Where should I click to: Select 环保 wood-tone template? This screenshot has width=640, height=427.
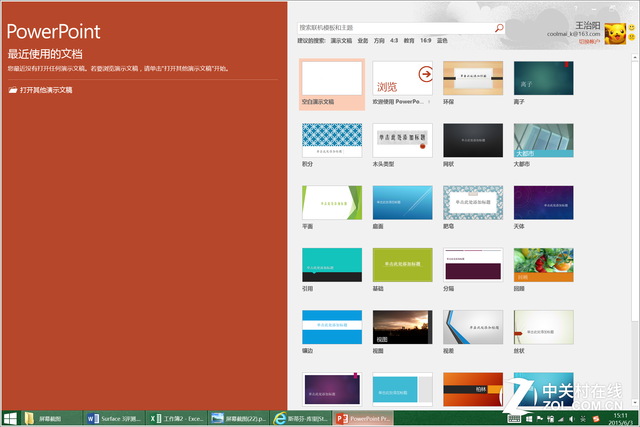coord(473,78)
